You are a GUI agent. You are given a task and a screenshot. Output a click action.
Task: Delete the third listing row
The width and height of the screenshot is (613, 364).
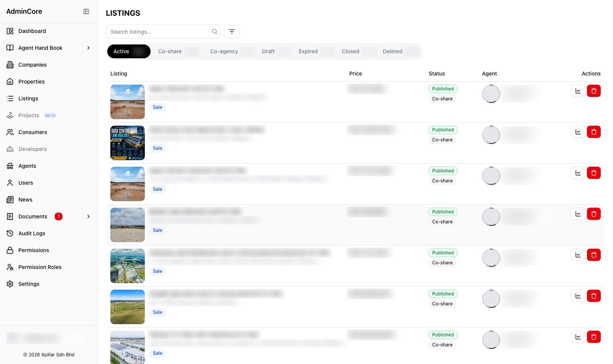coord(594,173)
